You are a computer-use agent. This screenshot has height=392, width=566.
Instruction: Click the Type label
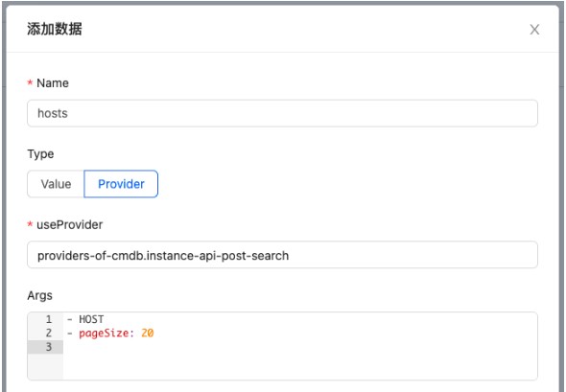pos(40,154)
